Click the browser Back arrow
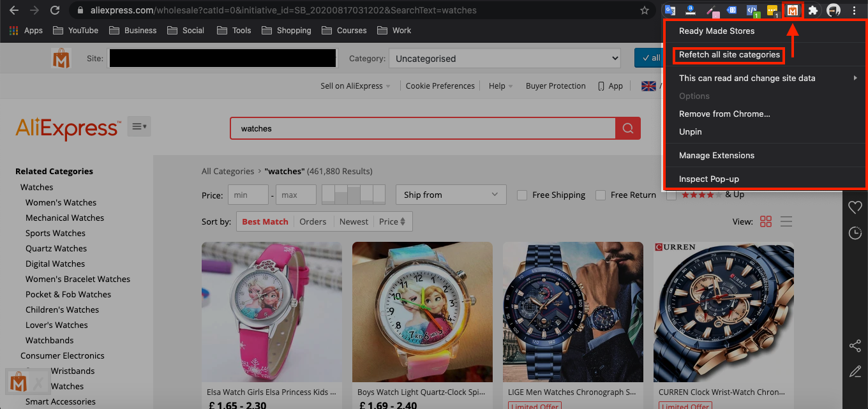 pos(13,11)
